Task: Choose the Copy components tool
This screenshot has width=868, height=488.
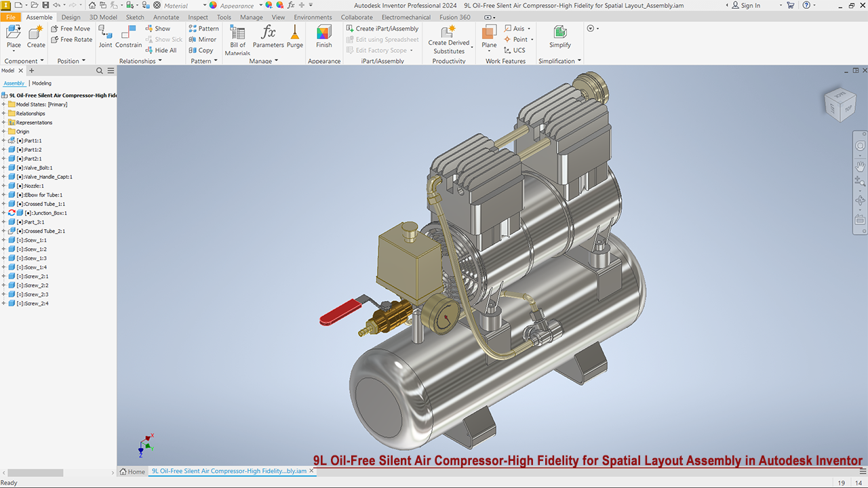Action: pos(201,50)
